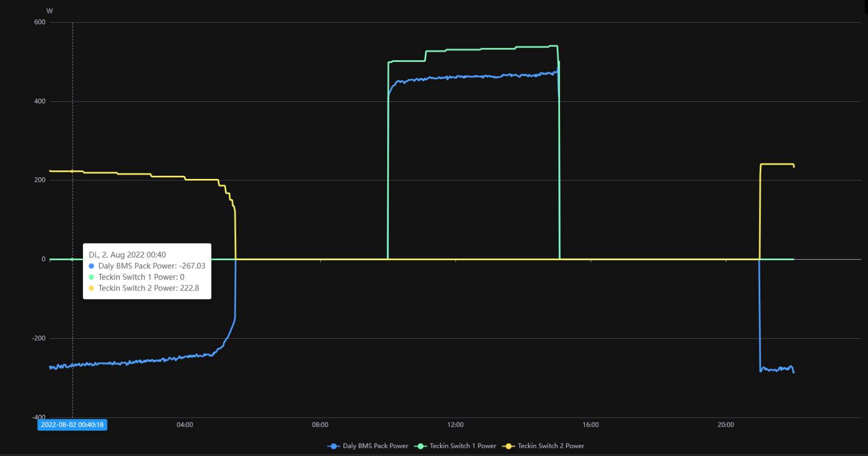Click the 12:00 time axis label
This screenshot has height=456, width=868.
pyautogui.click(x=455, y=425)
